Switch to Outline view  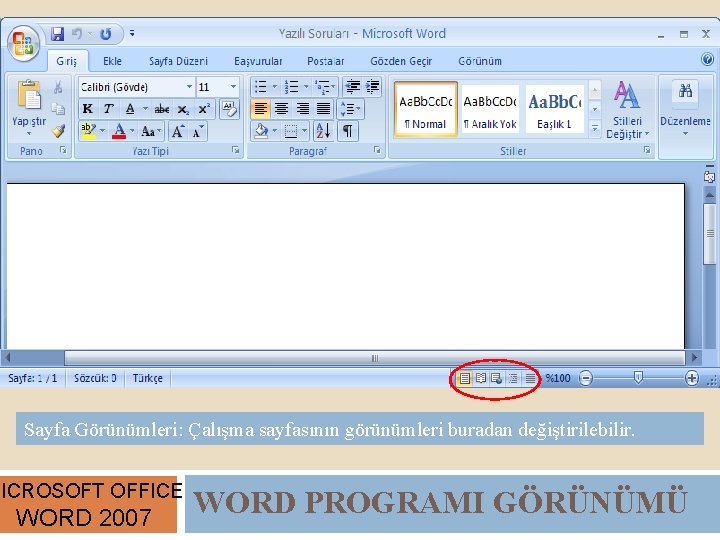coord(513,378)
